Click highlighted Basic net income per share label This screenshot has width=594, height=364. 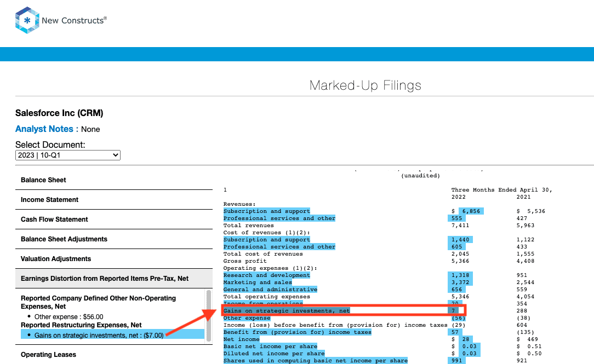pos(270,346)
